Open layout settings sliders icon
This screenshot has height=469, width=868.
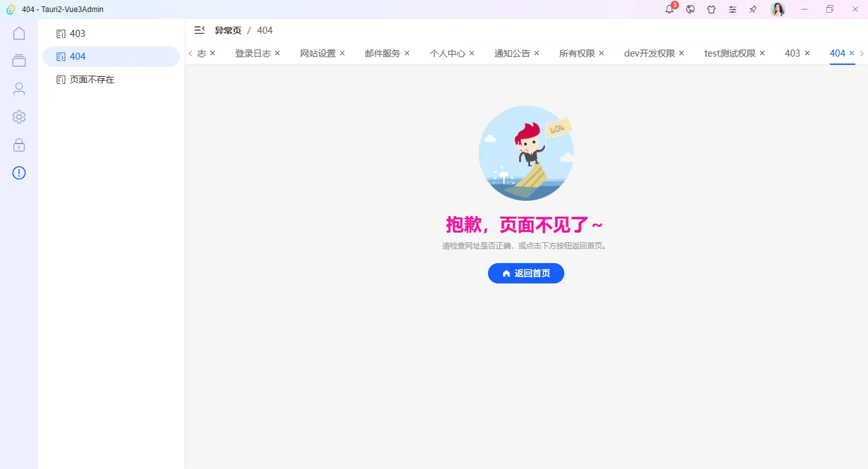click(x=732, y=9)
